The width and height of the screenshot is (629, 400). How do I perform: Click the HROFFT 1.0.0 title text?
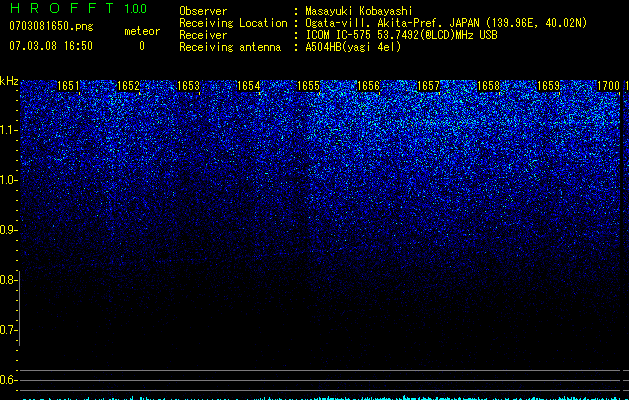pyautogui.click(x=78, y=8)
